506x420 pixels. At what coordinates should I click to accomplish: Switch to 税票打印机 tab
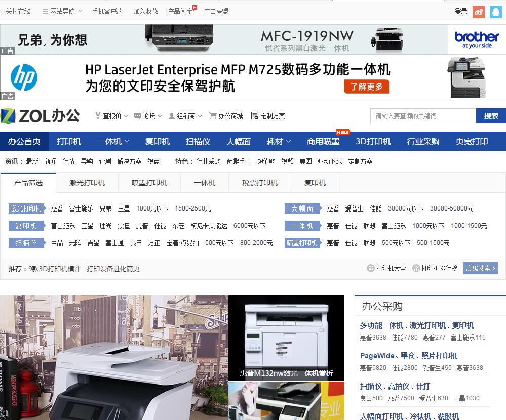260,183
